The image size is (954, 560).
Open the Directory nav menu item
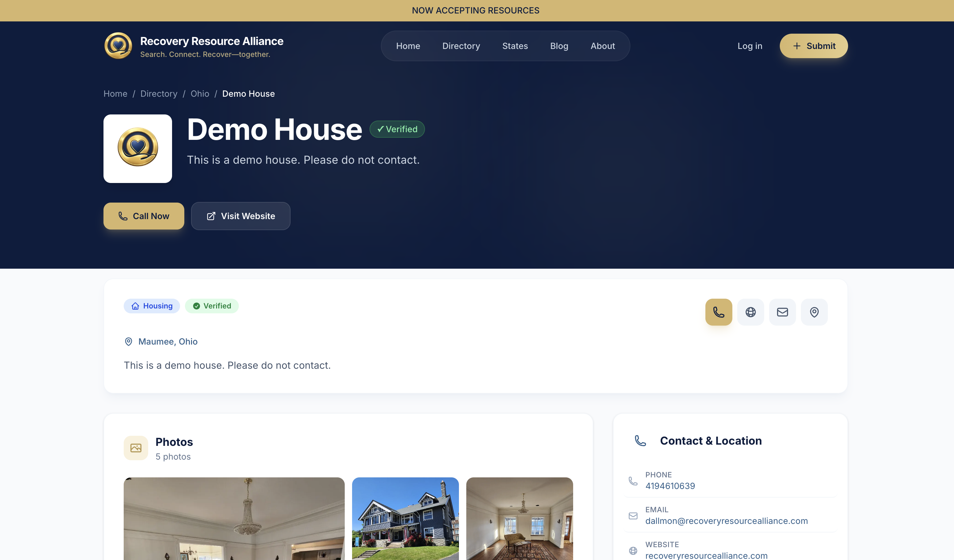(461, 46)
